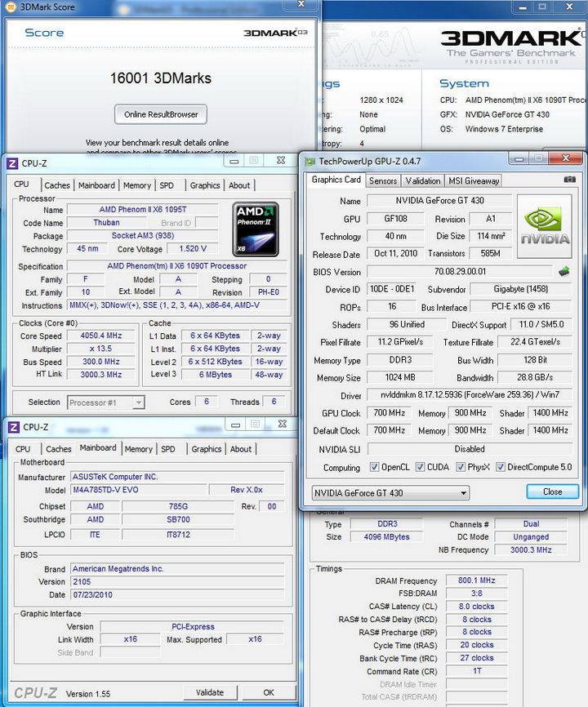Minimize the GPU-Z window
Image resolution: width=588 pixels, height=707 pixels.
pos(519,158)
